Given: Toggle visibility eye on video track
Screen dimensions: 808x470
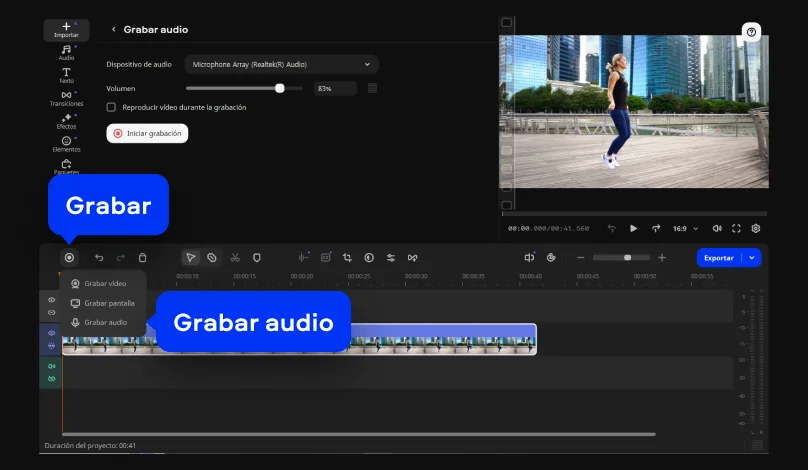Looking at the screenshot, I should point(52,333).
